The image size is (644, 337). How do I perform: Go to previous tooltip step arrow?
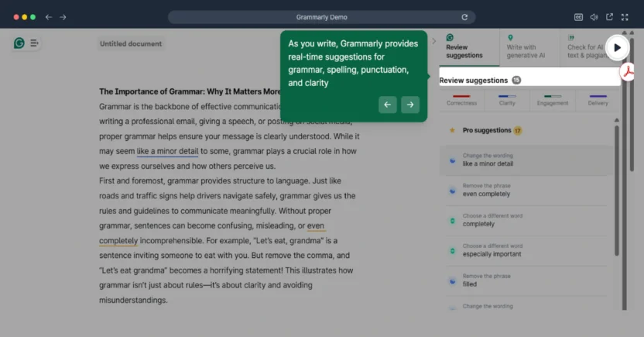click(x=387, y=105)
